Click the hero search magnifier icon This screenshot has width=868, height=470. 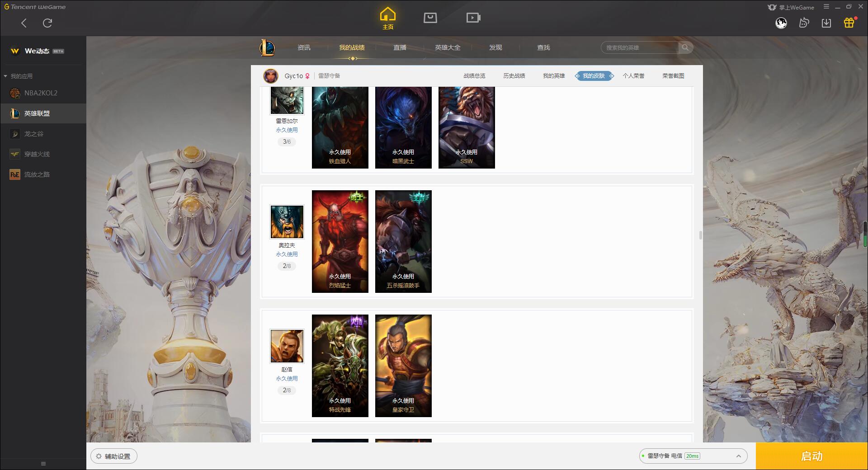click(x=685, y=47)
